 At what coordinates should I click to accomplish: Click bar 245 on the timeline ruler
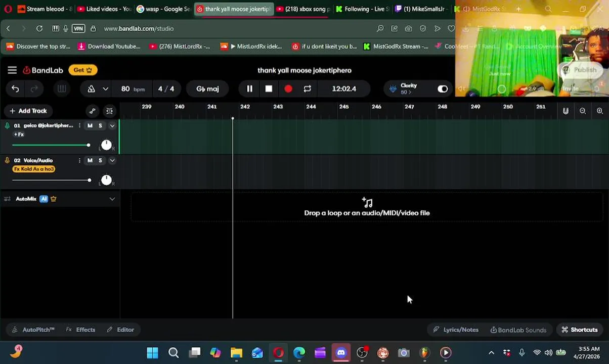tap(344, 107)
